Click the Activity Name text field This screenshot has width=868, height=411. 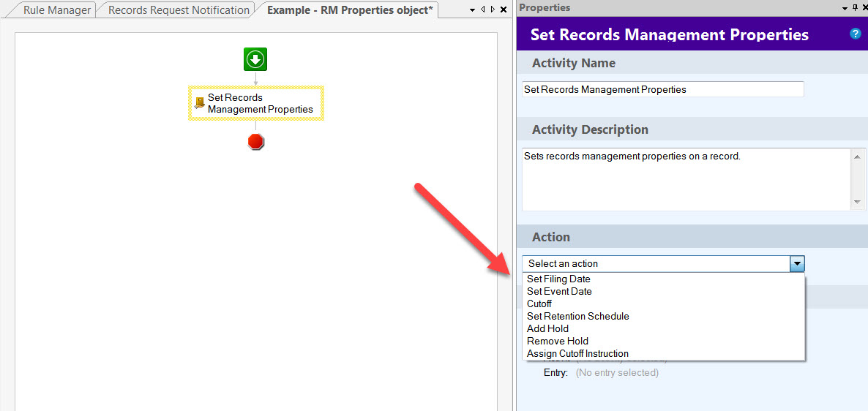(x=662, y=89)
